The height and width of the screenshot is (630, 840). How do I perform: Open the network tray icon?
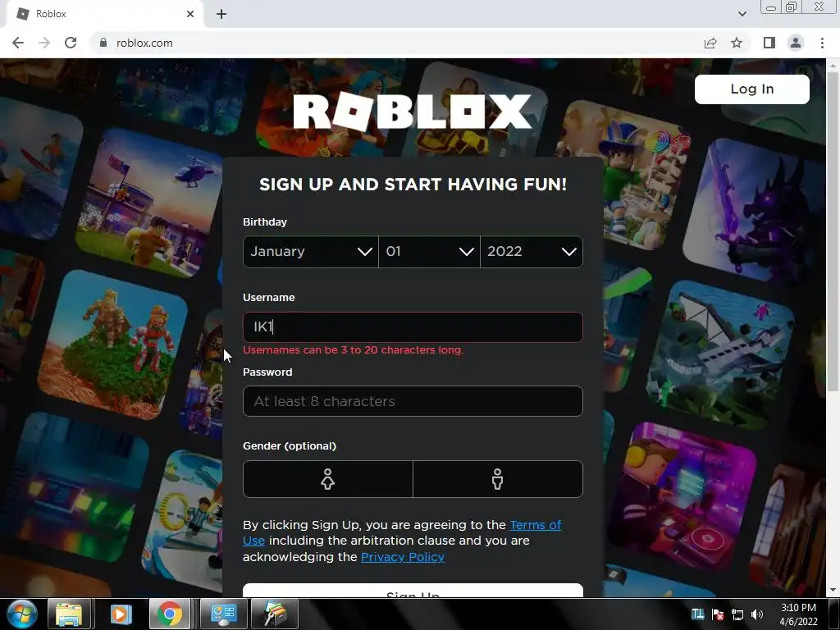pyautogui.click(x=737, y=614)
